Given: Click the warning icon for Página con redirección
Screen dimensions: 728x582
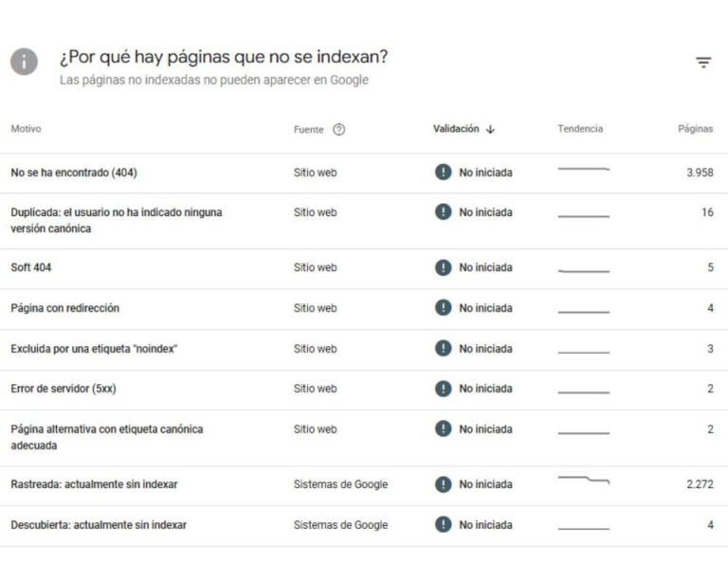Looking at the screenshot, I should 443,308.
